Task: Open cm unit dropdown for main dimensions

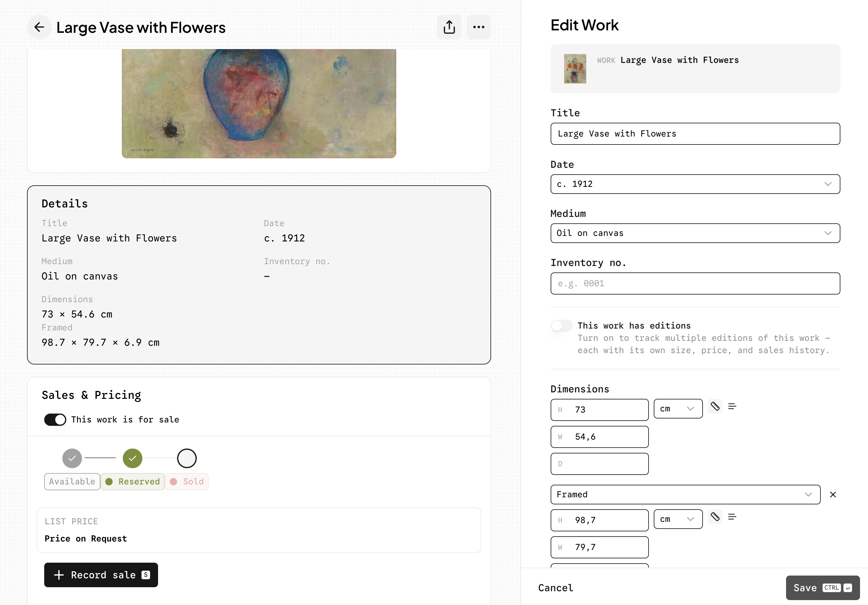Action: (x=678, y=409)
